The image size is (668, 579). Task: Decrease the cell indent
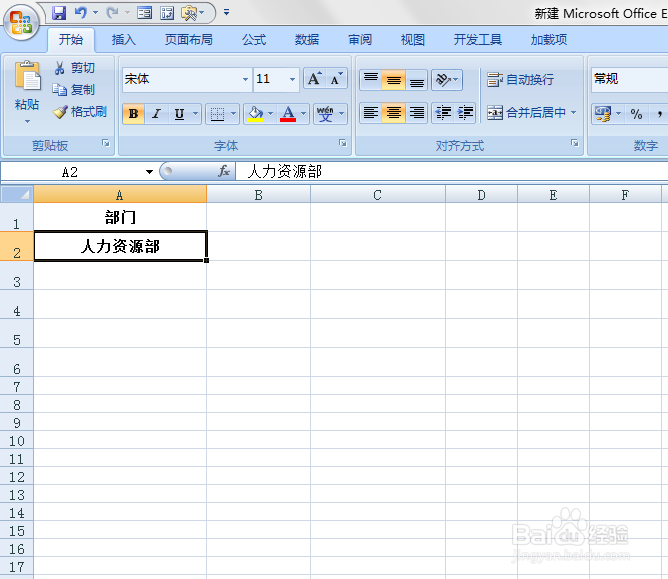[x=443, y=113]
